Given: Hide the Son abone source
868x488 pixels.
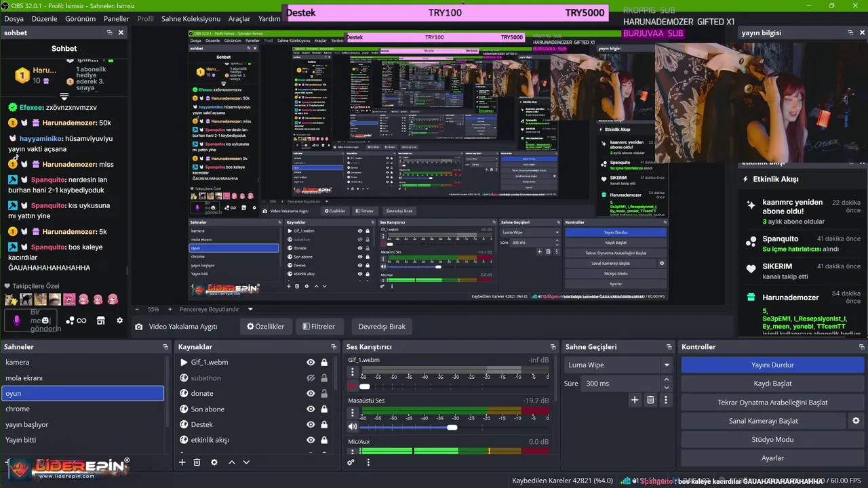Looking at the screenshot, I should (x=311, y=409).
